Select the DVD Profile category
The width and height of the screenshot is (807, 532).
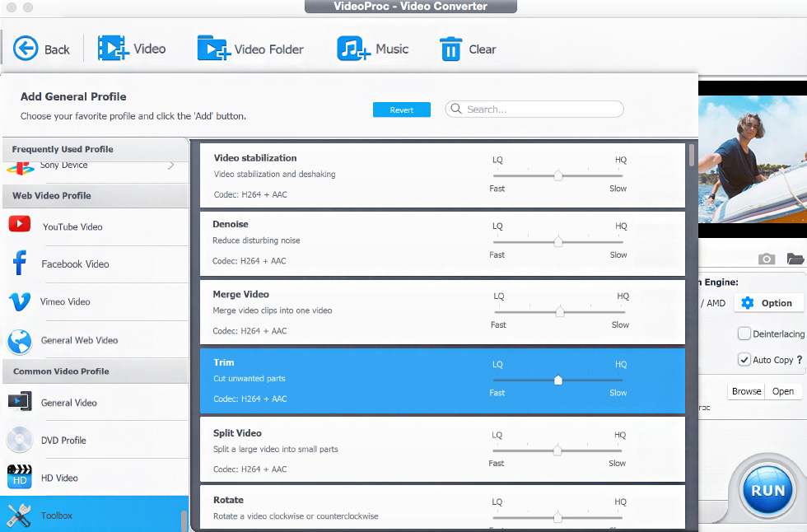[x=20, y=441]
